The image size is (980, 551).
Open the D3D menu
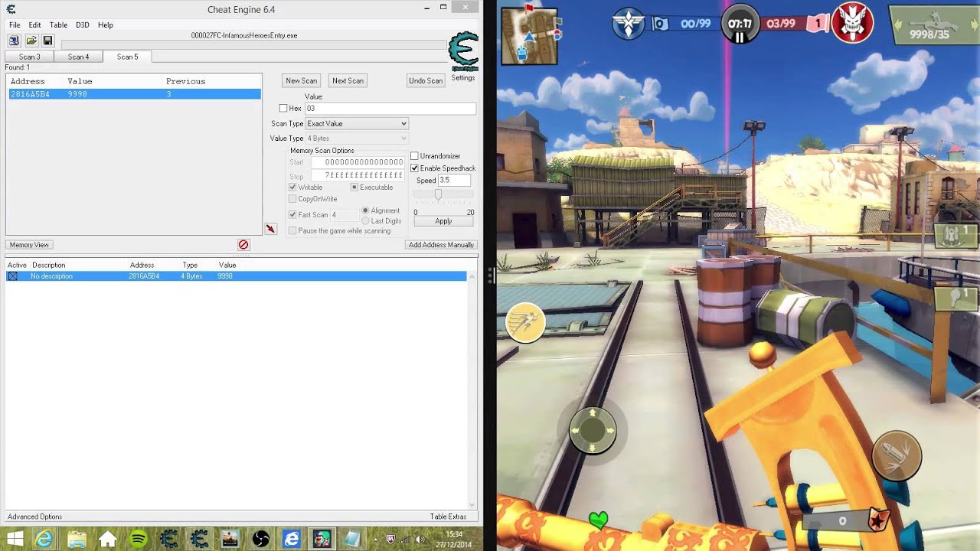point(82,25)
